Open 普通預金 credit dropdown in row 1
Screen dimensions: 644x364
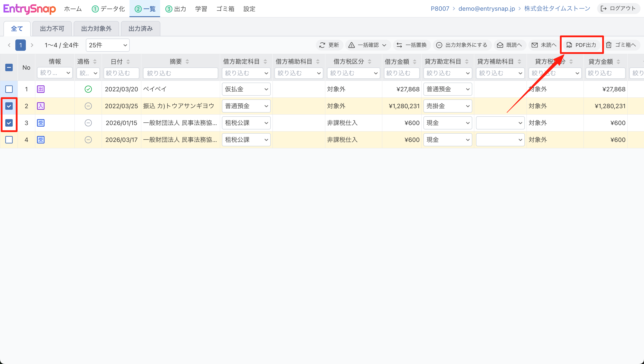[448, 89]
